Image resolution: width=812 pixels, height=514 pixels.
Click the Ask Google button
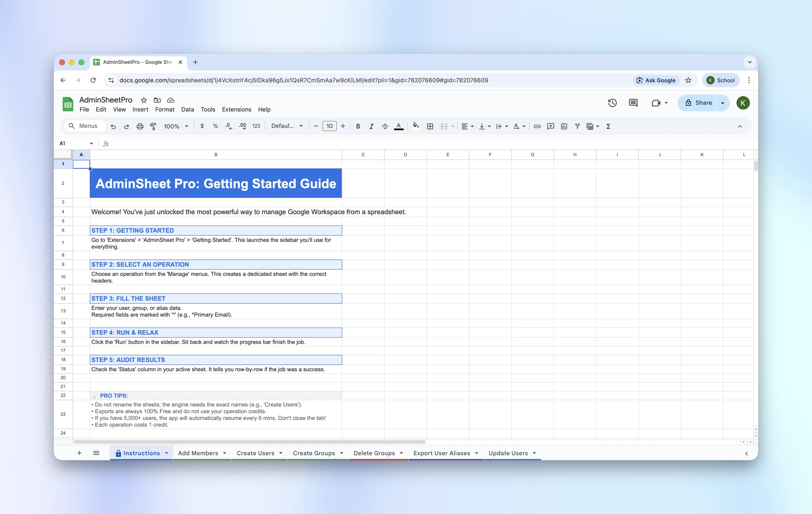pos(656,80)
